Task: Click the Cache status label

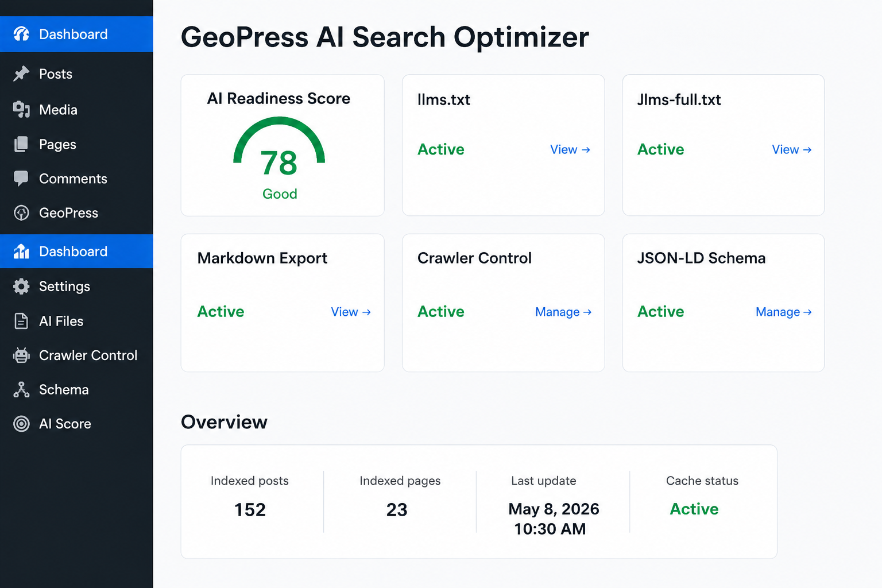Action: [x=702, y=481]
